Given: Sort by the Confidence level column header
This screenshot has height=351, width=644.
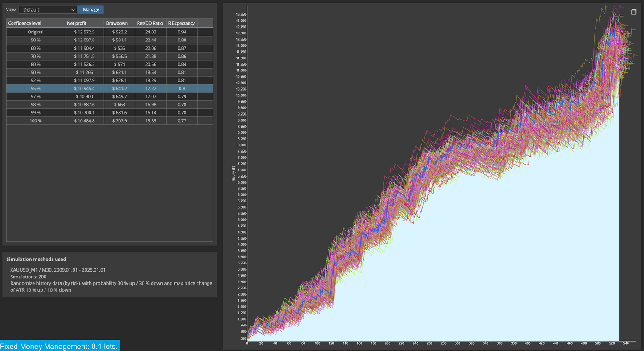Looking at the screenshot, I should pyautogui.click(x=36, y=23).
